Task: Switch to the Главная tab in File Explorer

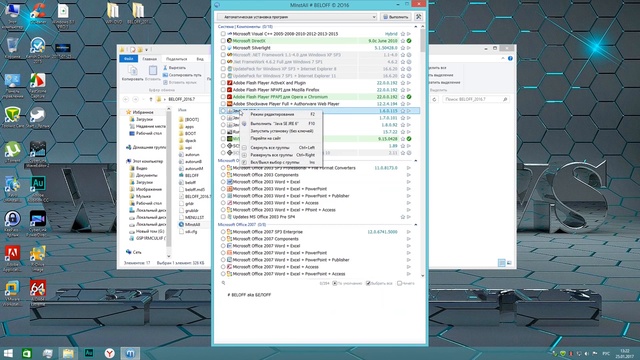Action: 150,59
